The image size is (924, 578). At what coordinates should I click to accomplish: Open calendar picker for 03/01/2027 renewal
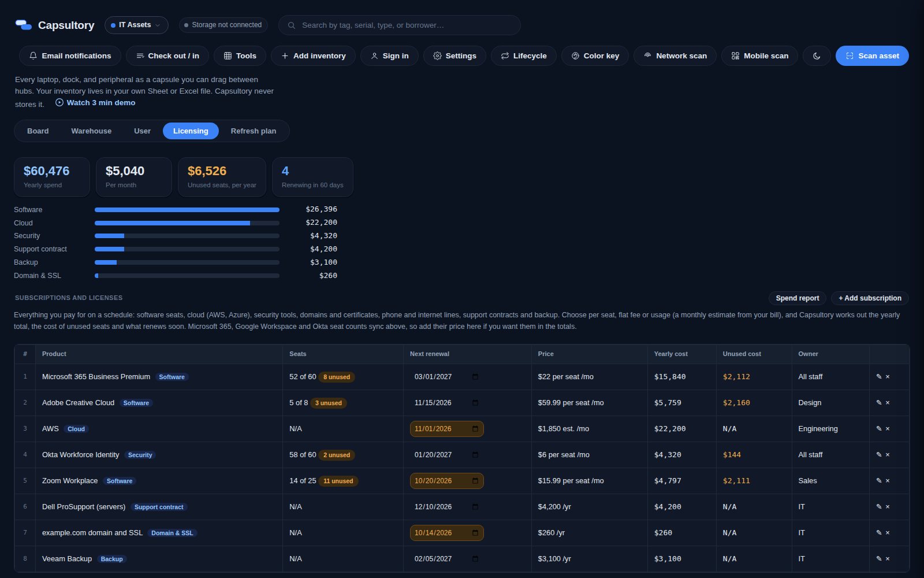click(x=475, y=377)
